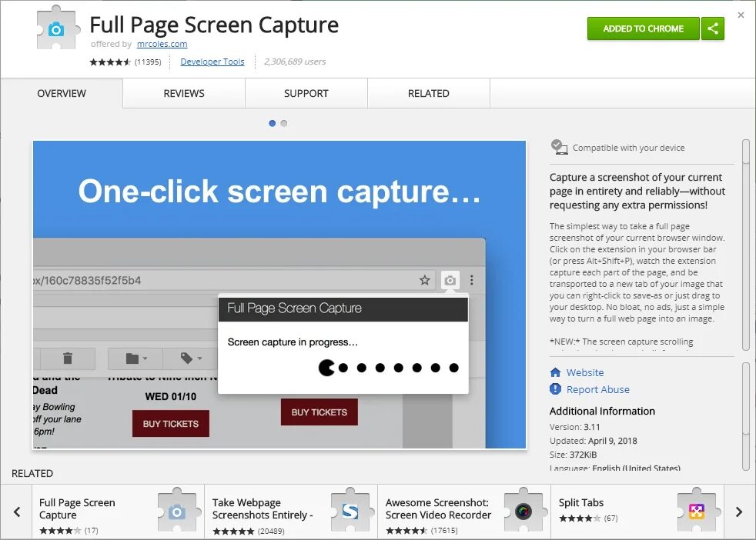The height and width of the screenshot is (540, 756).
Task: Switch to the Reviews tab
Action: tap(183, 93)
